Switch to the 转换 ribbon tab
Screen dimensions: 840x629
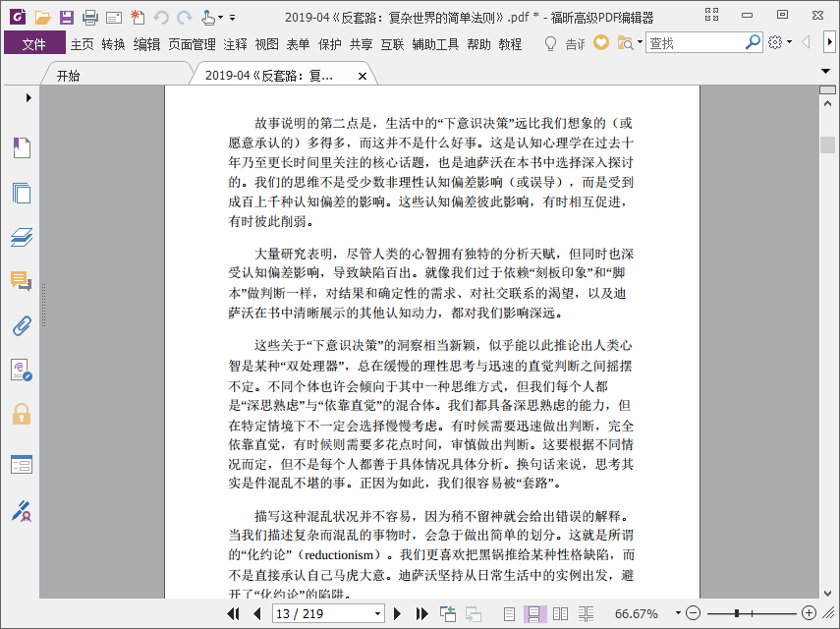113,44
